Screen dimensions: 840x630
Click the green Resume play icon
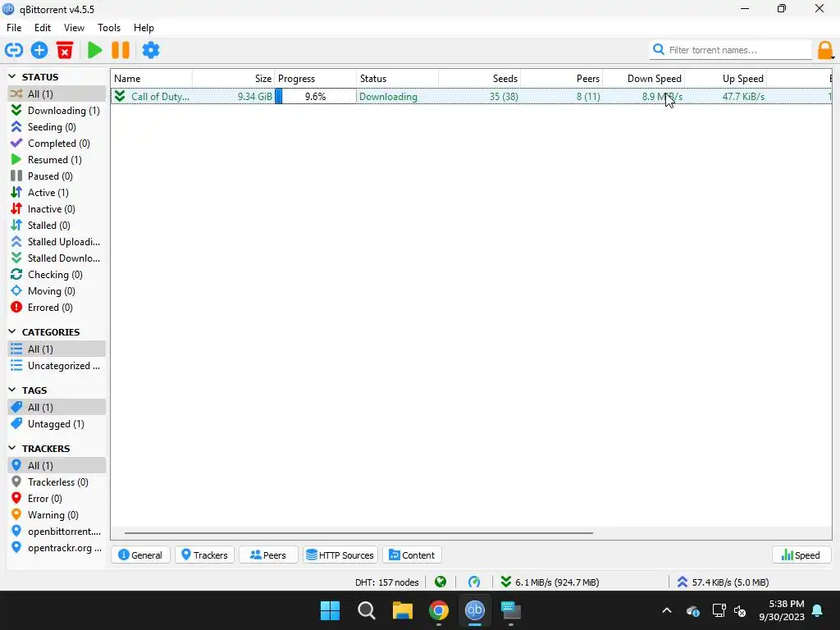pyautogui.click(x=95, y=50)
